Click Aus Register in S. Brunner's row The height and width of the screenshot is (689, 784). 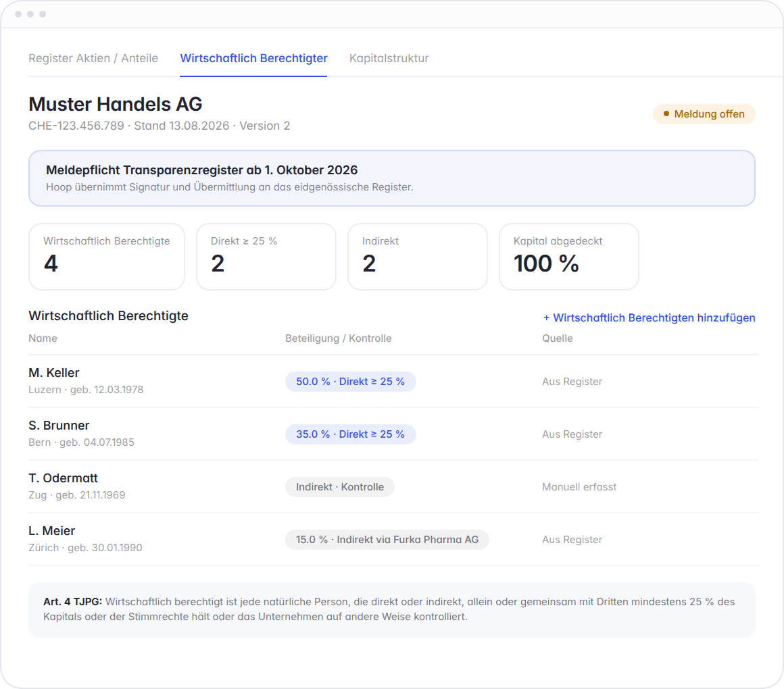point(572,434)
